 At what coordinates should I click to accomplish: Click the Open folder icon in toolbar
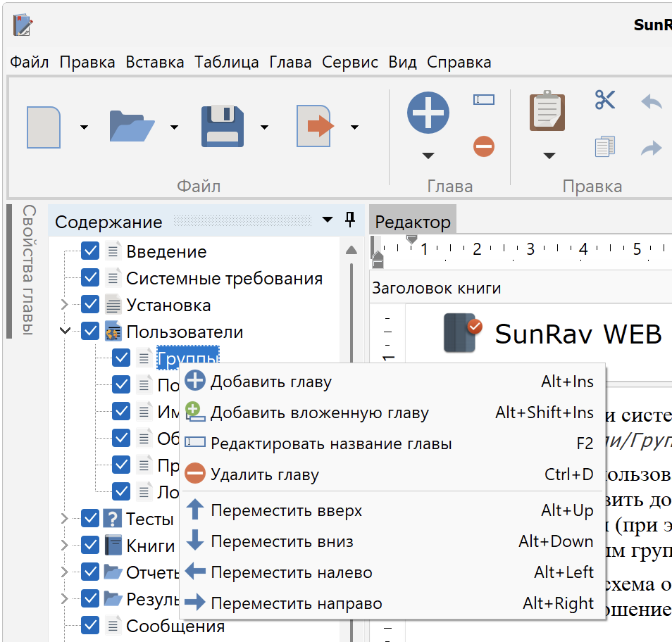(x=132, y=127)
